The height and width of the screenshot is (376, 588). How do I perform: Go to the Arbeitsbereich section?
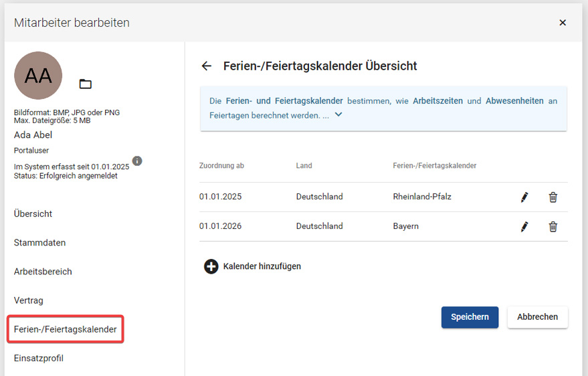[43, 272]
